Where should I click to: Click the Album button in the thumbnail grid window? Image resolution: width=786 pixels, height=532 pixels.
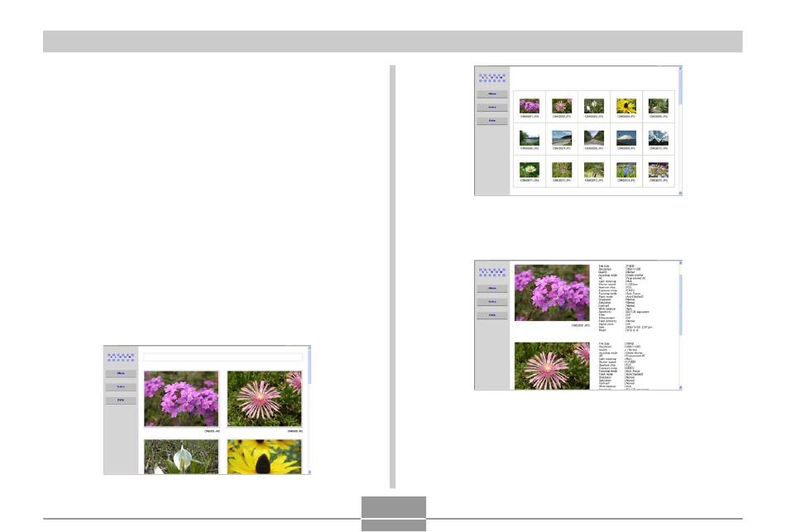(492, 94)
